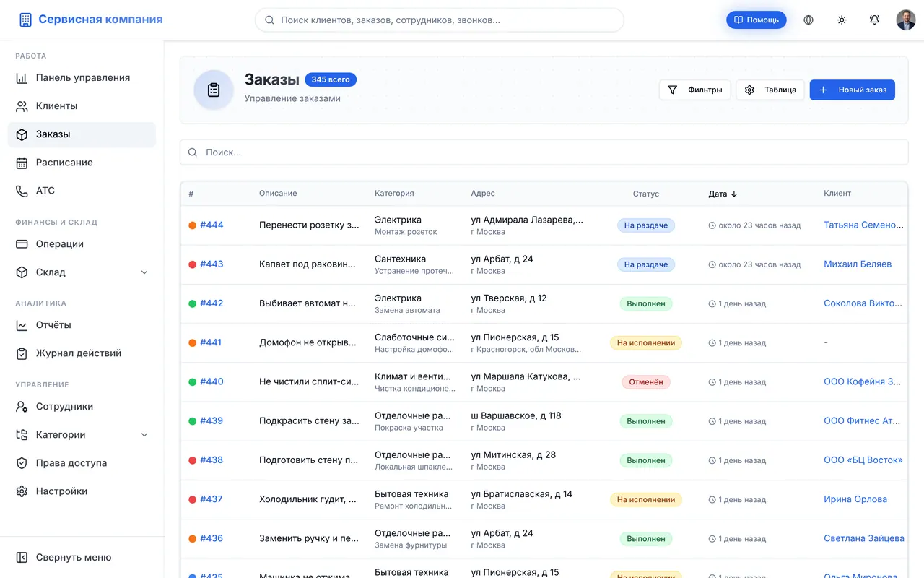The height and width of the screenshot is (578, 924).
Task: Create a Новый заказ
Action: coord(853,90)
